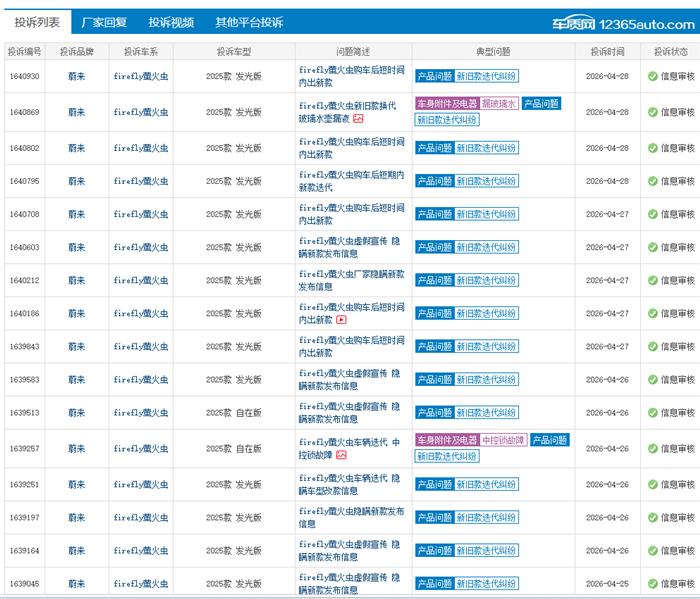The height and width of the screenshot is (599, 700).
Task: Click green check status icon for complaint 1640930
Action: click(652, 75)
